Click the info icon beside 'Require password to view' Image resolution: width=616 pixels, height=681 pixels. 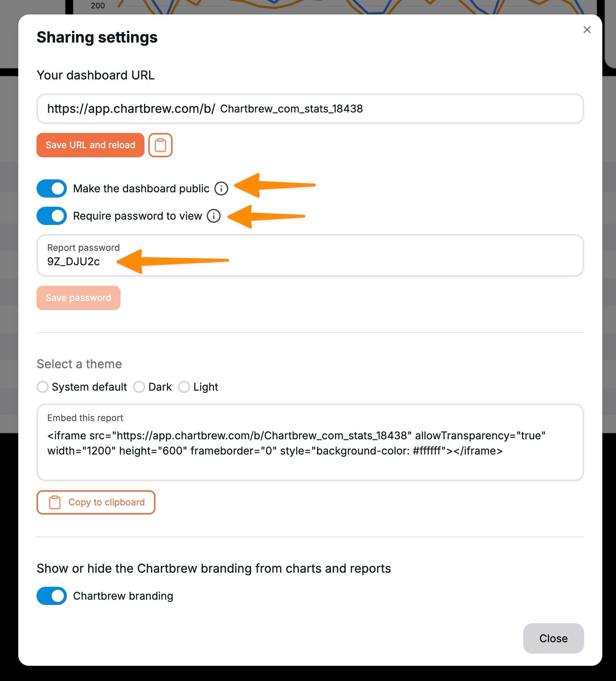tap(214, 216)
